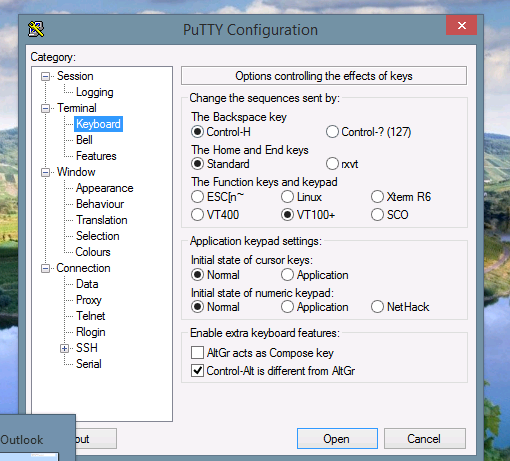Screen dimensions: 510x461
Task: Open the Colours category
Action: pos(93,252)
